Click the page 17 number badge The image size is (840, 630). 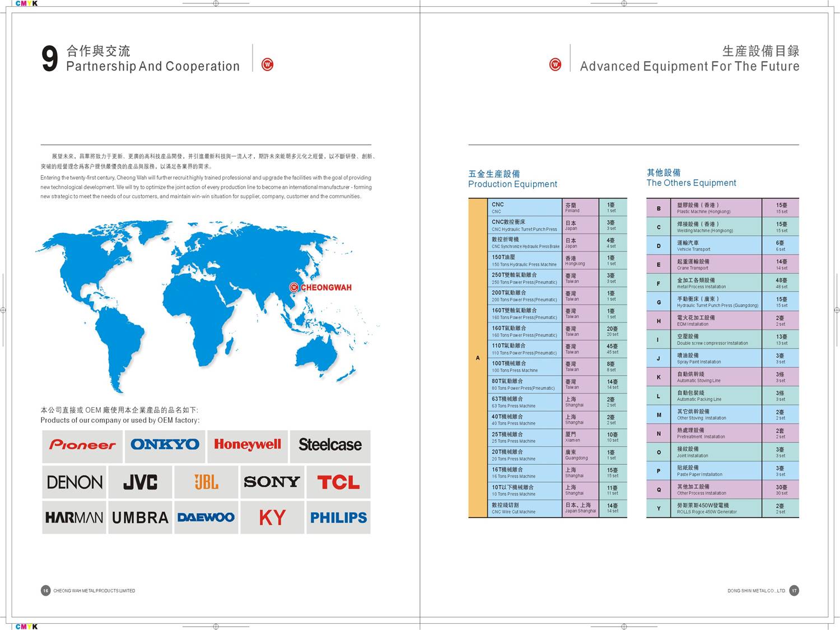pyautogui.click(x=794, y=590)
